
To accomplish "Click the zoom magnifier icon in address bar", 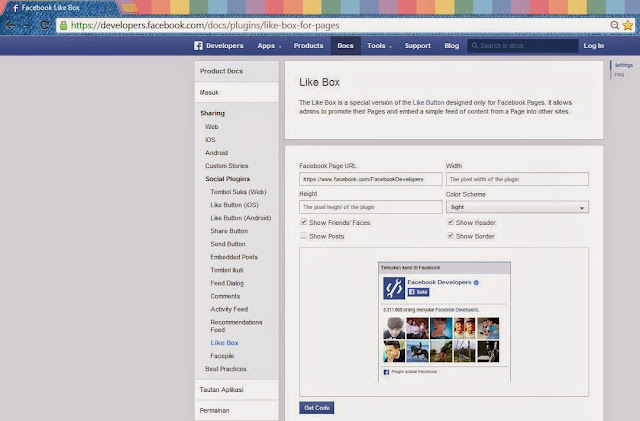I will tap(614, 25).
